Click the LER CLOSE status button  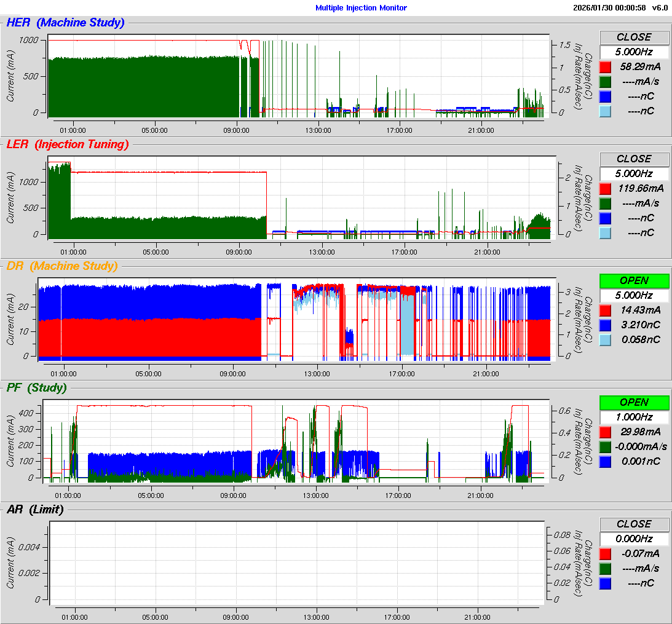click(634, 159)
